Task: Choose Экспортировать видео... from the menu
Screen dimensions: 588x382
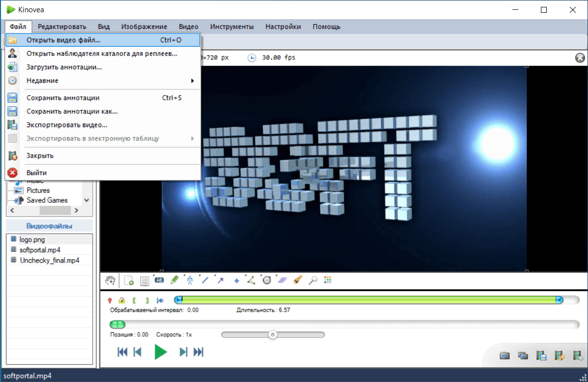Action: (67, 125)
